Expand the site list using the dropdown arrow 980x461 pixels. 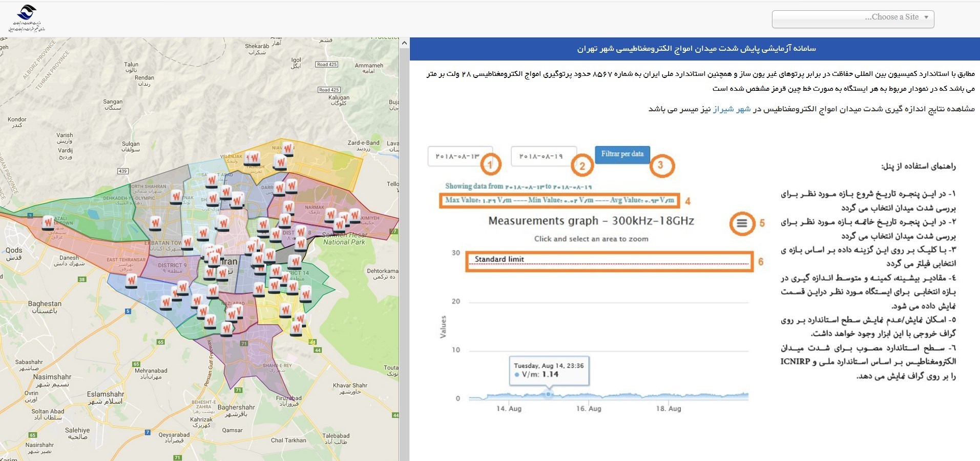pyautogui.click(x=926, y=17)
